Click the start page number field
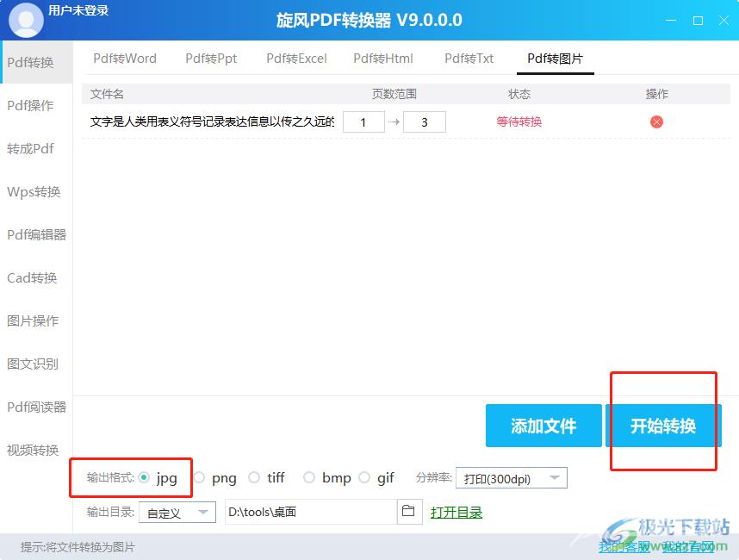Screen dimensions: 739x560 coord(363,122)
